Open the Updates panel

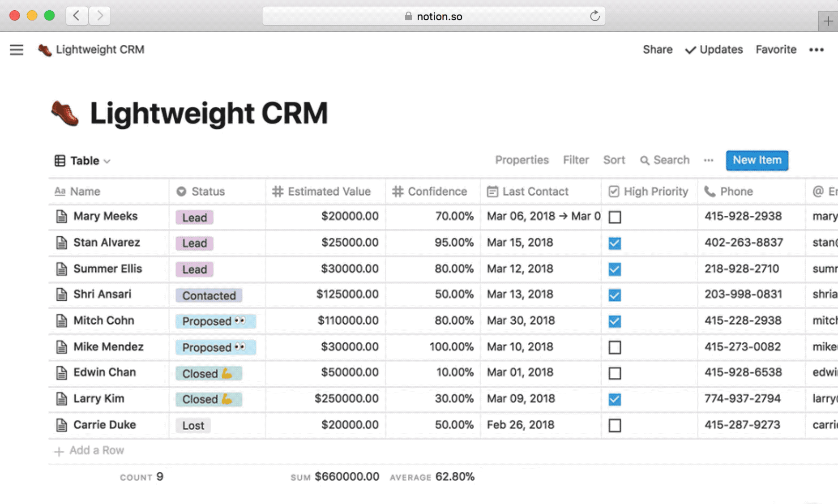714,50
